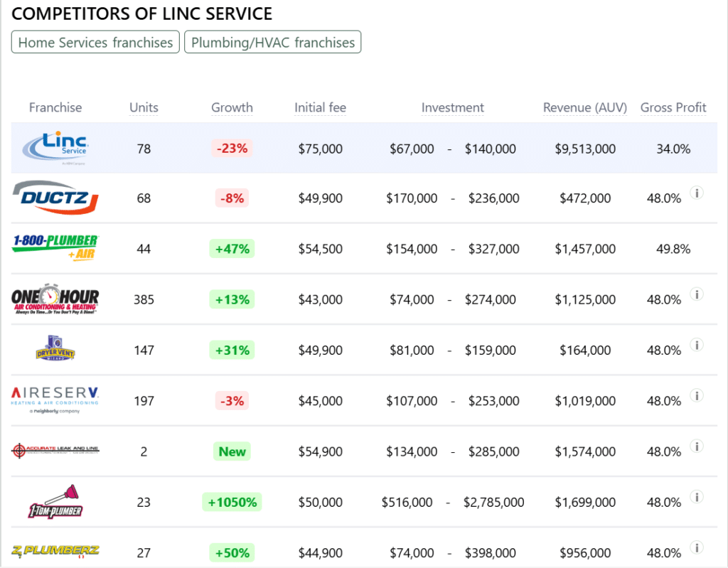Viewport: 728px width, 568px height.
Task: Sort by Revenue (AUV) column header
Action: 585,107
